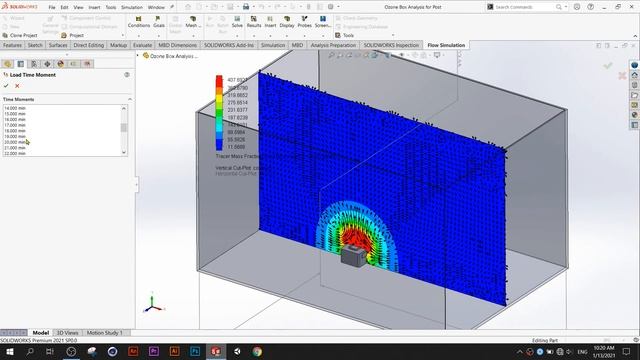Open the SOLIDWORKS Resources task pane tab

634,75
